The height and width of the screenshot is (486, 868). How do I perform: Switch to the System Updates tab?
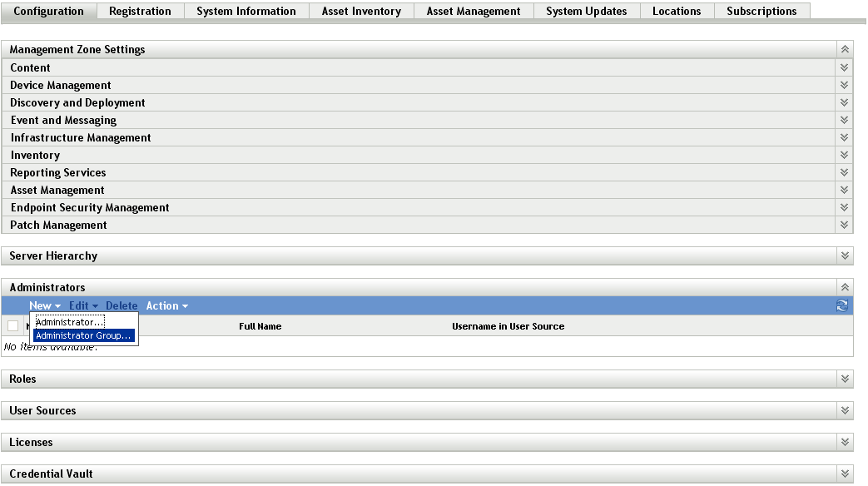[586, 11]
